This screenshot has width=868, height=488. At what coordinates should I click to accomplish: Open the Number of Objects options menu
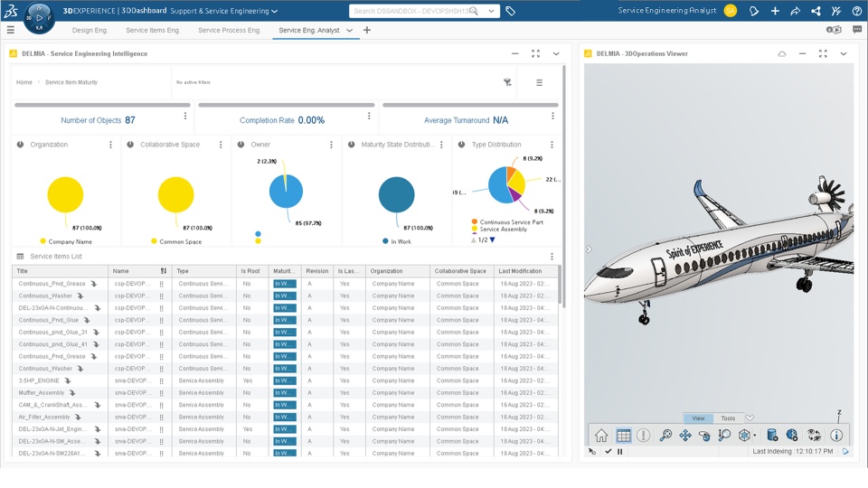(x=184, y=117)
